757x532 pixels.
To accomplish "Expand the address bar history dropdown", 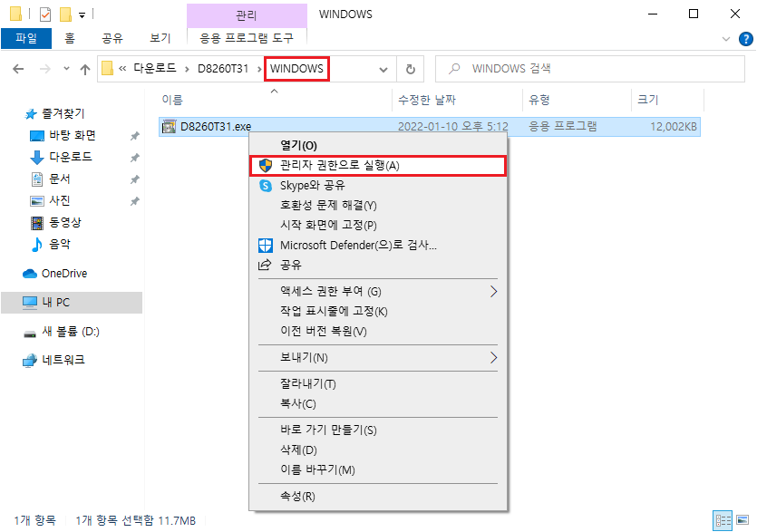I will (383, 69).
